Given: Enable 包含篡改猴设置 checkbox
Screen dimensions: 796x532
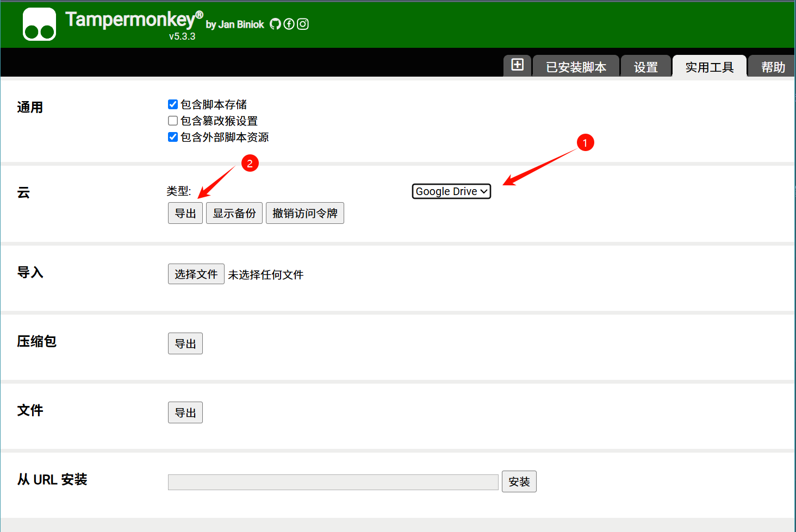Looking at the screenshot, I should (x=173, y=121).
